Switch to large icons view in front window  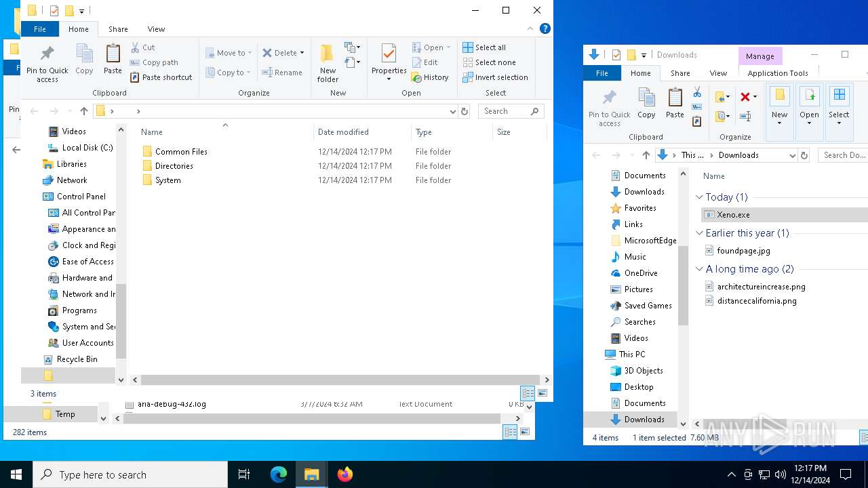click(542, 393)
